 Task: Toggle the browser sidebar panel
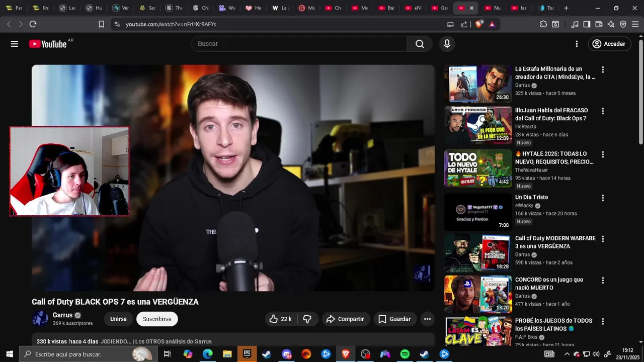[x=587, y=24]
